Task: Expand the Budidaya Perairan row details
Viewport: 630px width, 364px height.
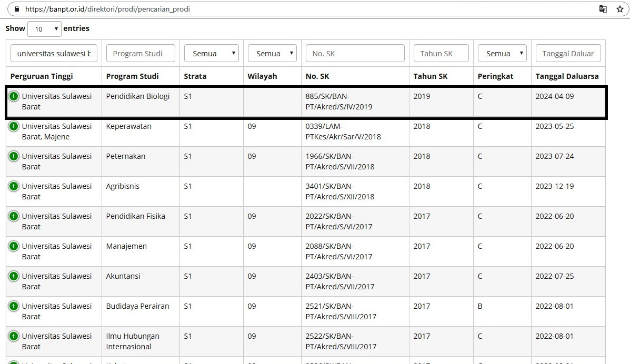Action: 14,306
